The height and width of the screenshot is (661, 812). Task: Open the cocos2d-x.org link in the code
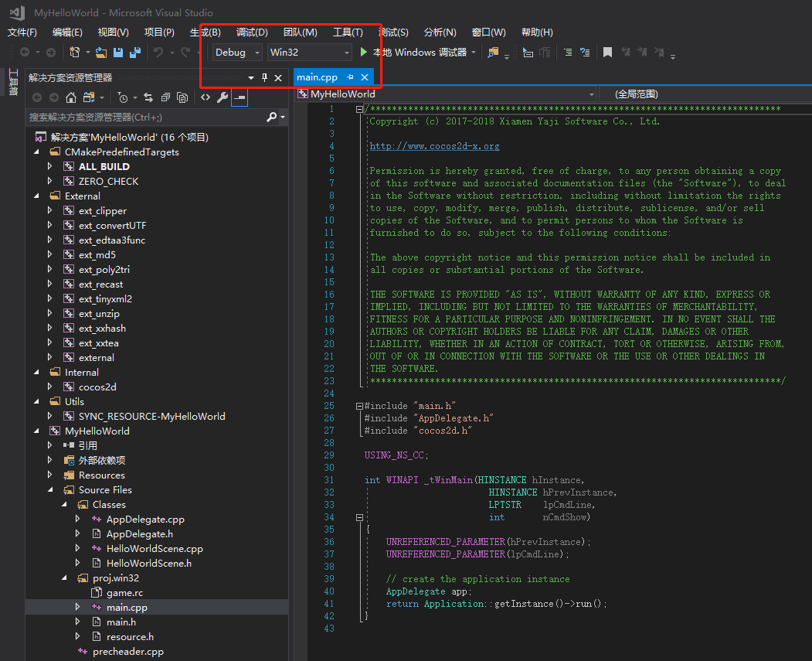pos(434,146)
